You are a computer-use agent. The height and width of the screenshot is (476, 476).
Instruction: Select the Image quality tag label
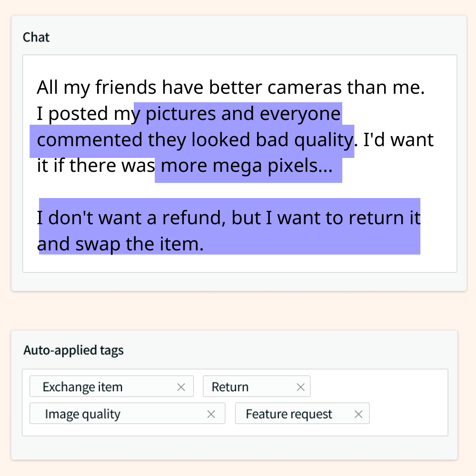(x=82, y=414)
